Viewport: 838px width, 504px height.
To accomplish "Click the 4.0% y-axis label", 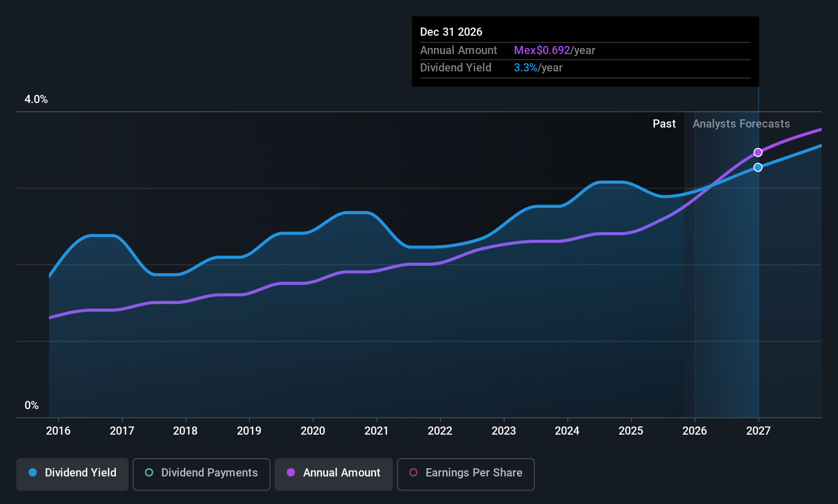I will point(36,99).
